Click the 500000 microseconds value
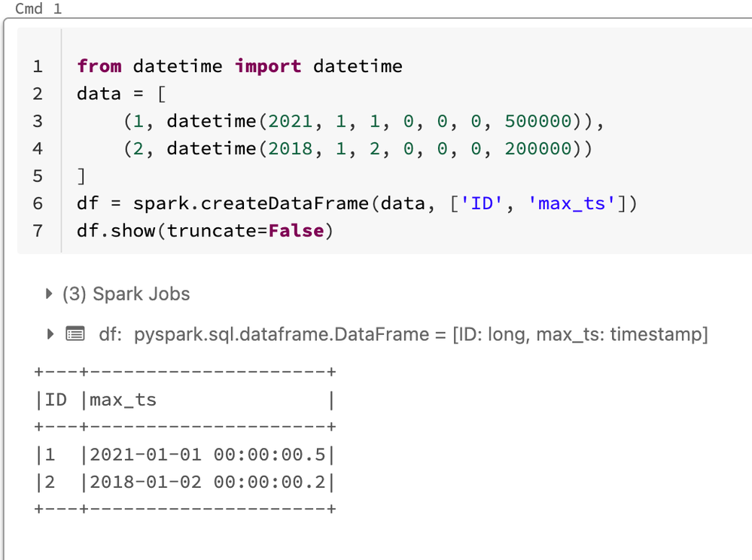The height and width of the screenshot is (560, 752). 537,121
